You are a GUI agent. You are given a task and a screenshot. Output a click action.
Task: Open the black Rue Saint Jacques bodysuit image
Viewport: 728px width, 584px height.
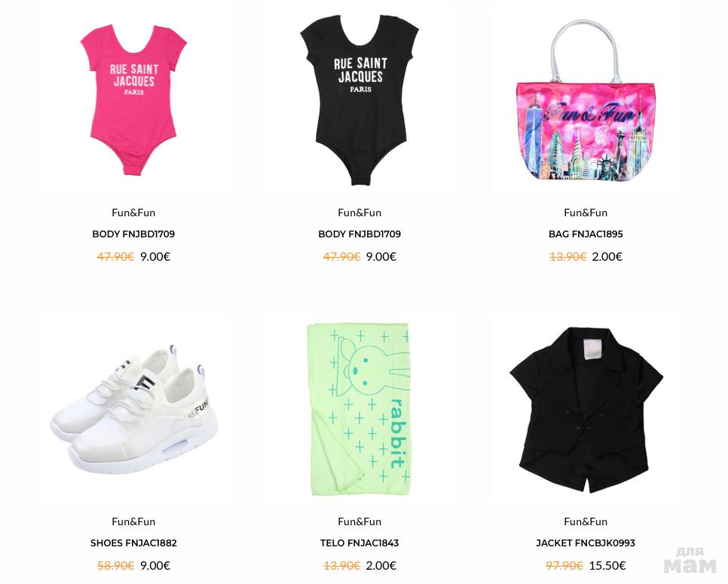tap(359, 99)
